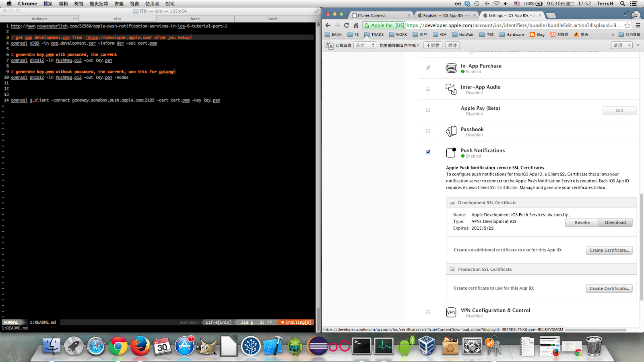Screen dimensions: 644x362
Task: Click the green lock security icon
Action: [x=367, y=25]
